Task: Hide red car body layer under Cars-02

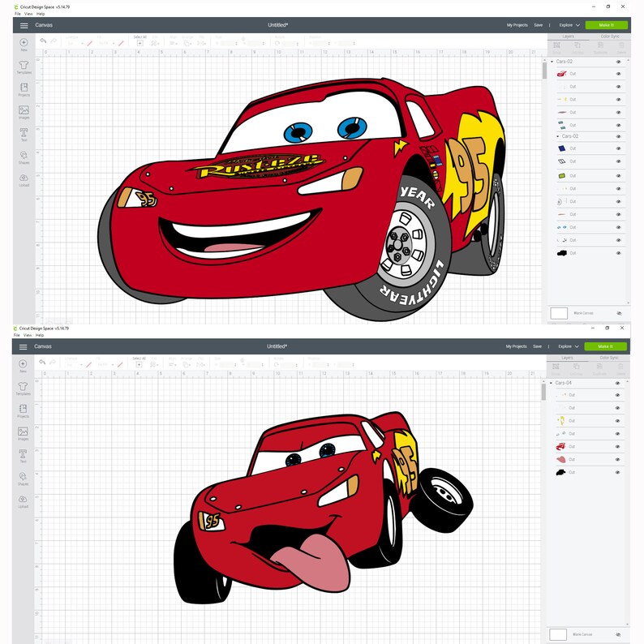Action: click(618, 74)
